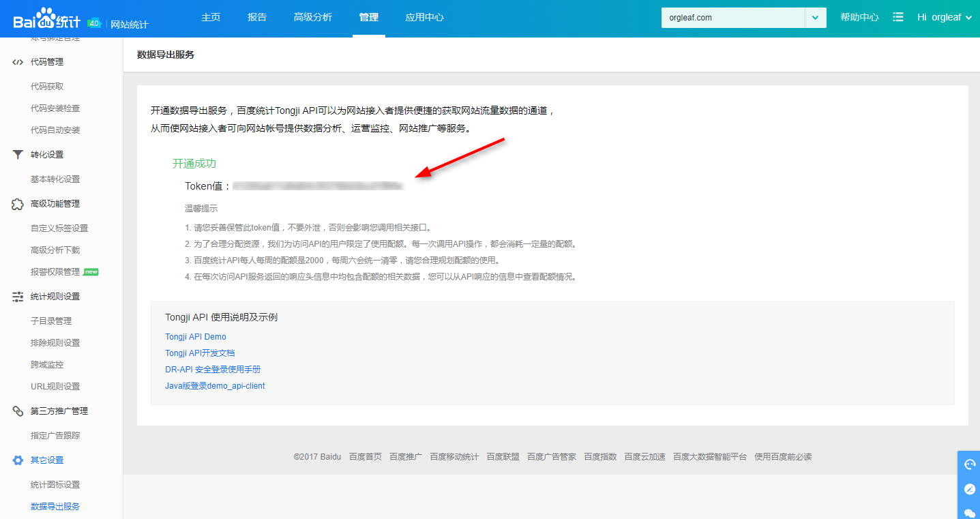Open 代码安装检查 in sidebar
The height and width of the screenshot is (519, 980).
click(x=55, y=108)
